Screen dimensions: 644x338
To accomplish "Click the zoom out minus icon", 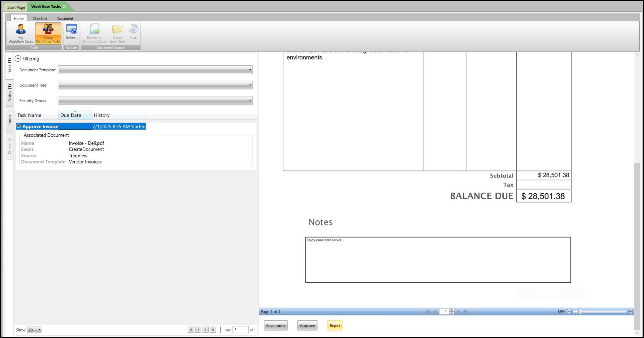I will click(x=569, y=311).
